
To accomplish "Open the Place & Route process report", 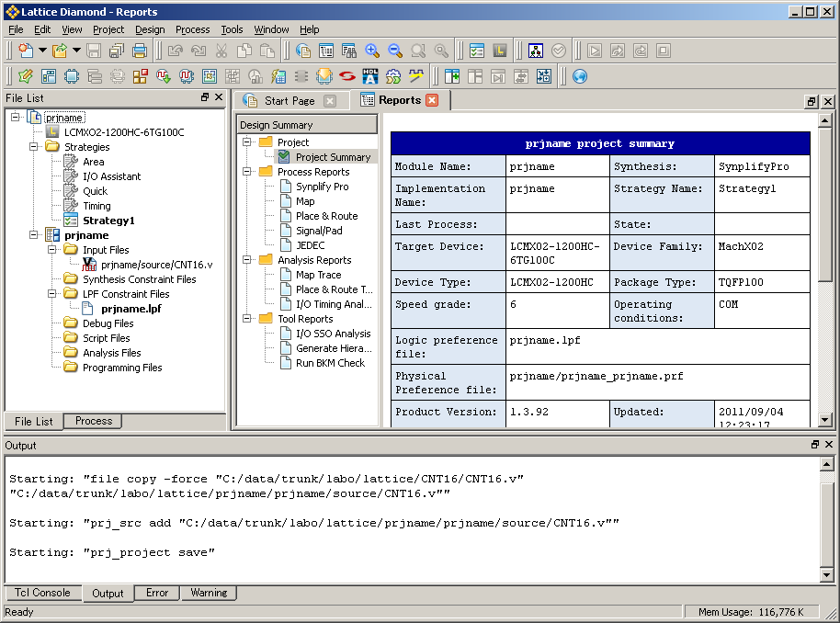I will 327,216.
